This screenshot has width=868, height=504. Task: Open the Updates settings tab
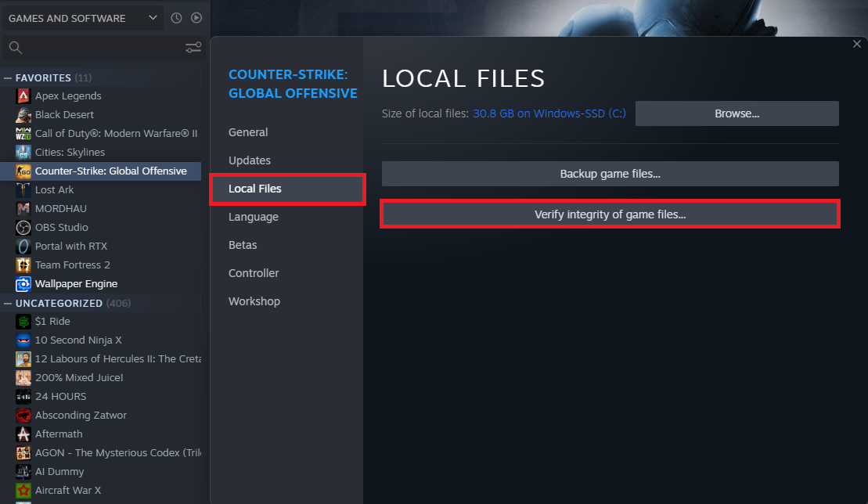click(250, 160)
